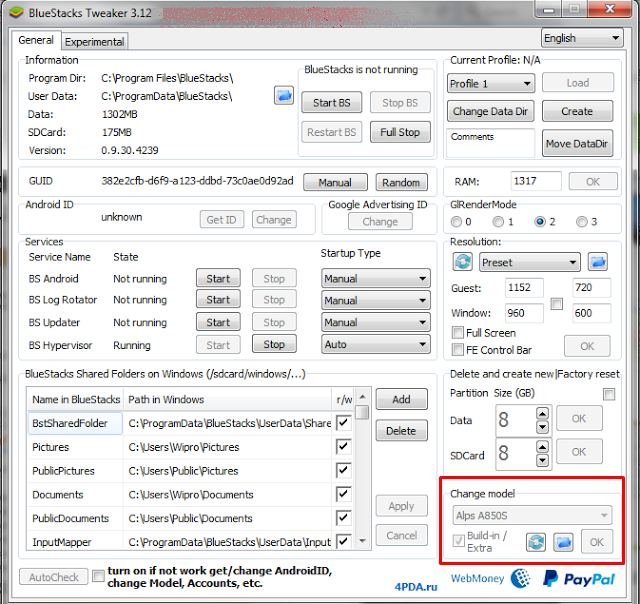Click the Change model refresh icon
Viewport: 640px width, 604px height.
point(536,542)
